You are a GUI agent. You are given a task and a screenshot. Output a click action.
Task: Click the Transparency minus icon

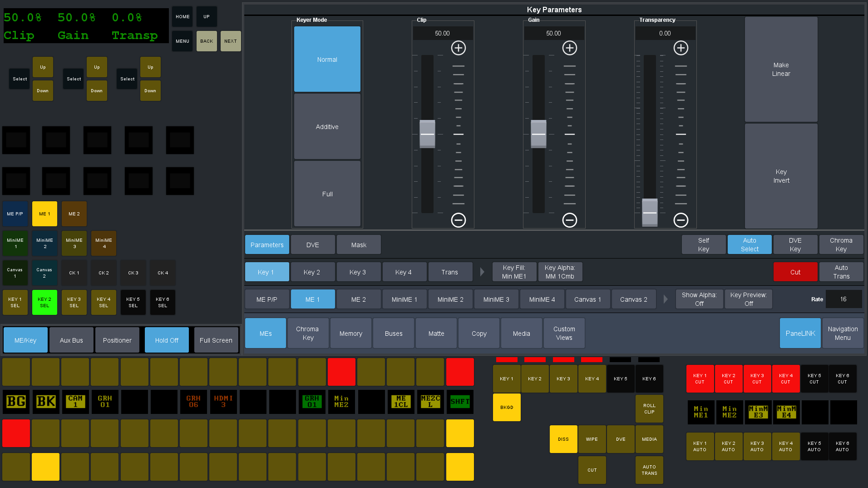coord(681,220)
